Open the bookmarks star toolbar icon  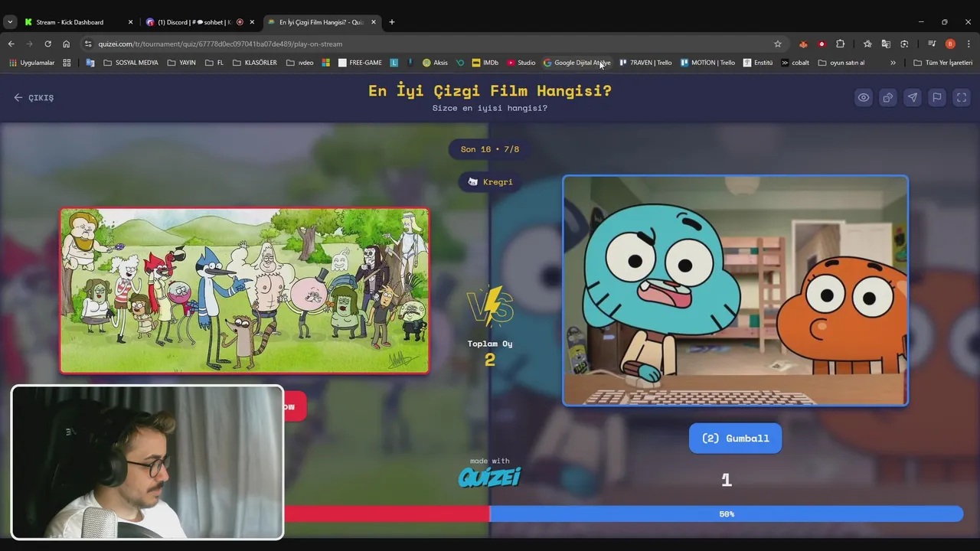click(x=867, y=44)
